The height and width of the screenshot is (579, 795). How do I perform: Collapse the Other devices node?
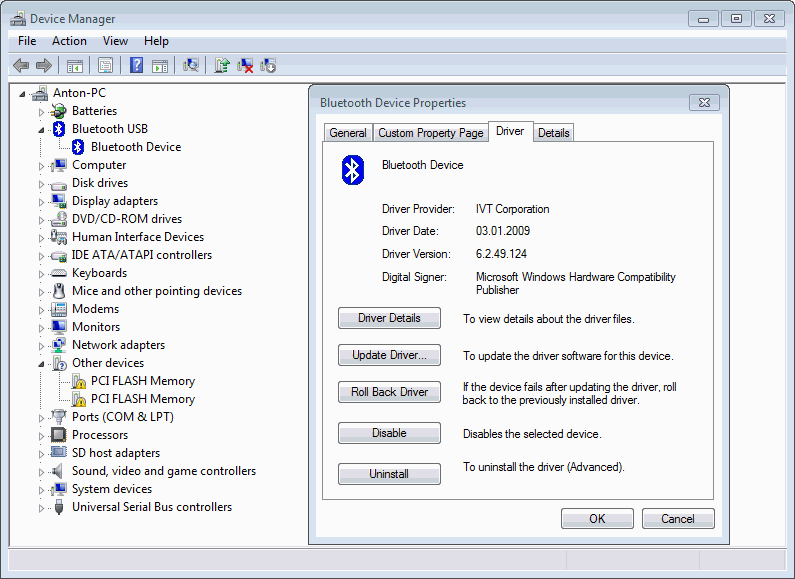click(42, 364)
